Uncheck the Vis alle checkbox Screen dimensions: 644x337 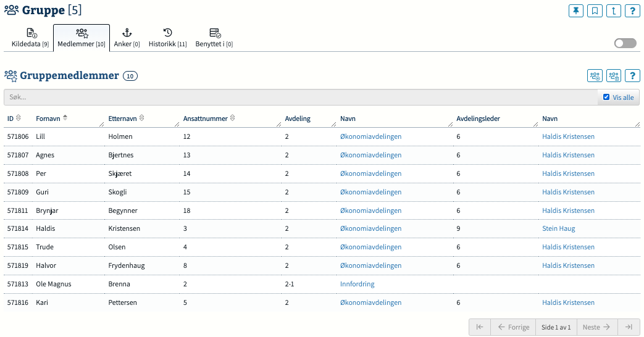[606, 98]
